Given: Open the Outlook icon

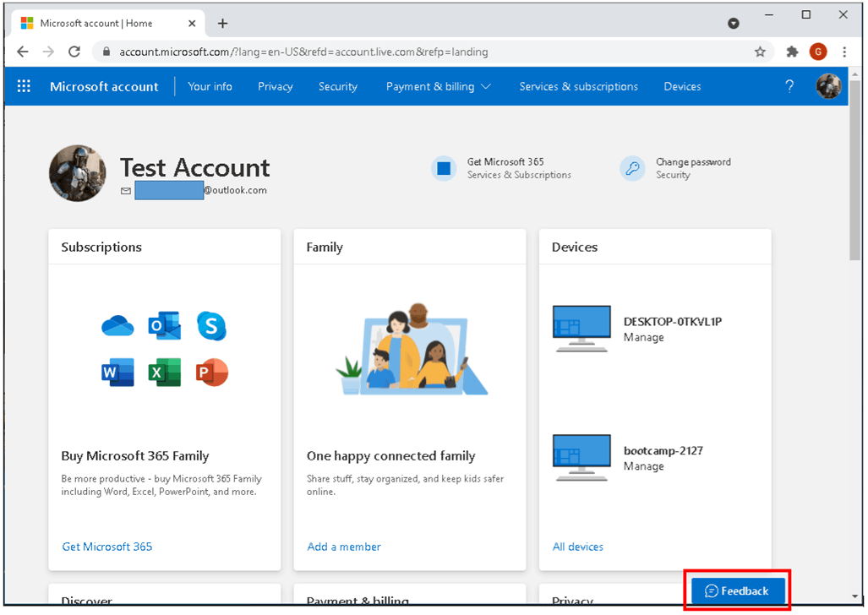Looking at the screenshot, I should [164, 325].
